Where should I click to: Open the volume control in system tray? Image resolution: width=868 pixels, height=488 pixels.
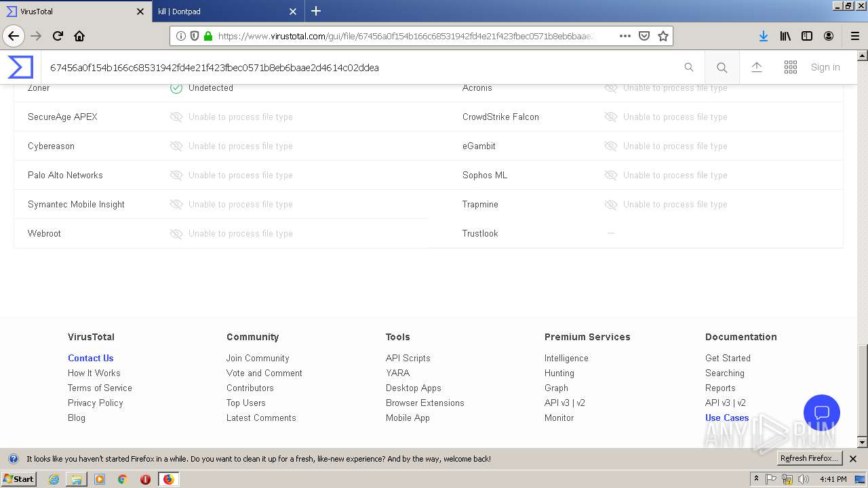point(804,479)
